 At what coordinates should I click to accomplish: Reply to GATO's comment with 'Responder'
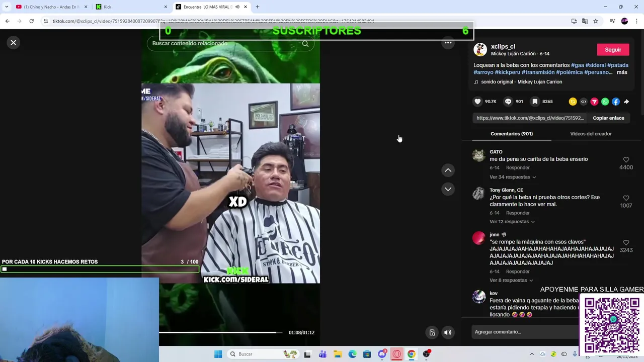[x=518, y=168]
